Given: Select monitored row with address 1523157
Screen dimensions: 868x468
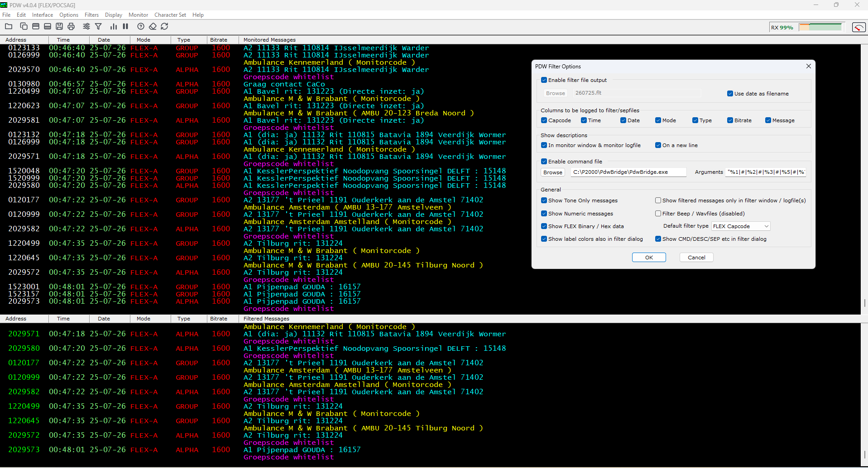Looking at the screenshot, I should pyautogui.click(x=430, y=294).
